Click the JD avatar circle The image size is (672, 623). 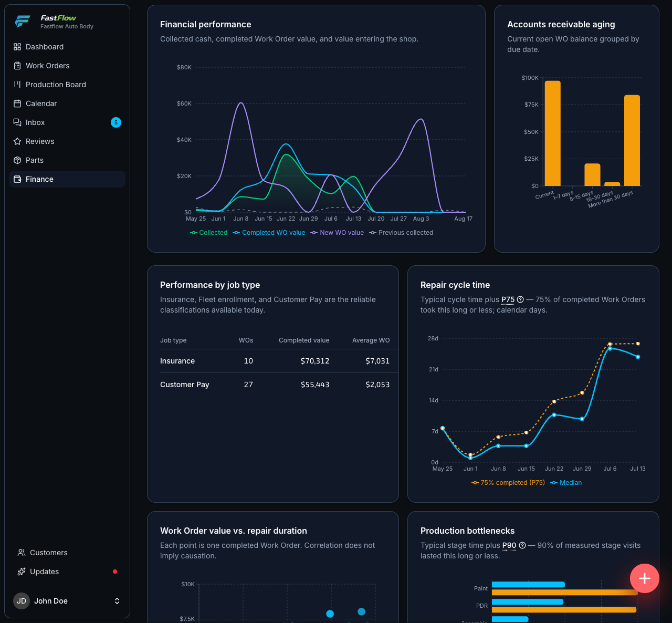[x=22, y=601]
